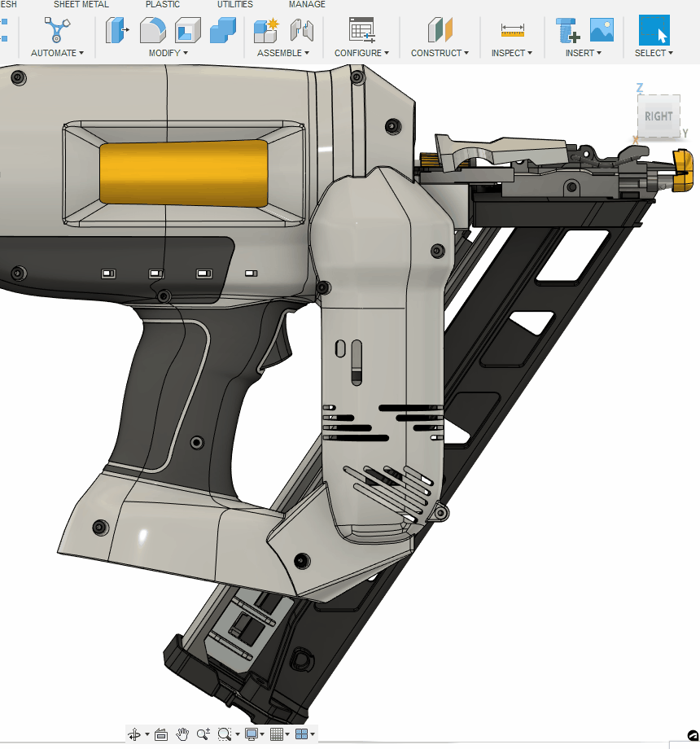Click the Offset Plane construct icon

pyautogui.click(x=440, y=30)
